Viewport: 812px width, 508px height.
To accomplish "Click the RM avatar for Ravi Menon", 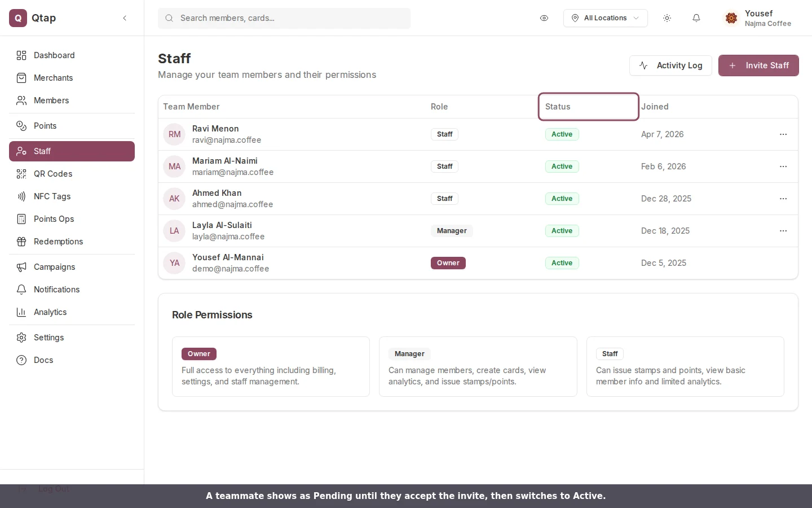I will (174, 134).
